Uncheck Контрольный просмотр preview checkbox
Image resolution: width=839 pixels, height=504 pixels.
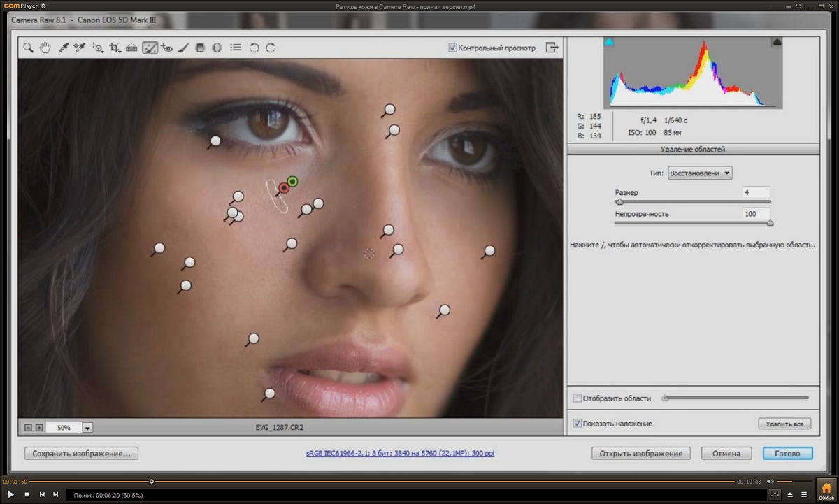coord(452,48)
